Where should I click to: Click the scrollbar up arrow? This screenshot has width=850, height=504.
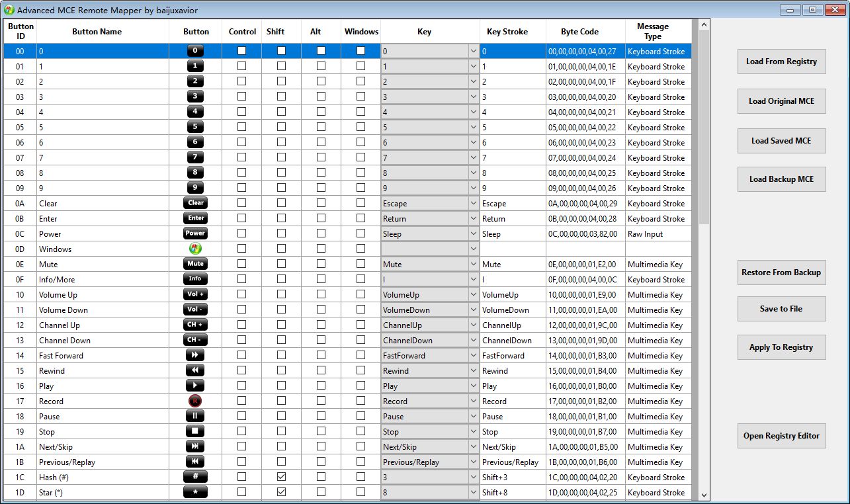[x=704, y=25]
